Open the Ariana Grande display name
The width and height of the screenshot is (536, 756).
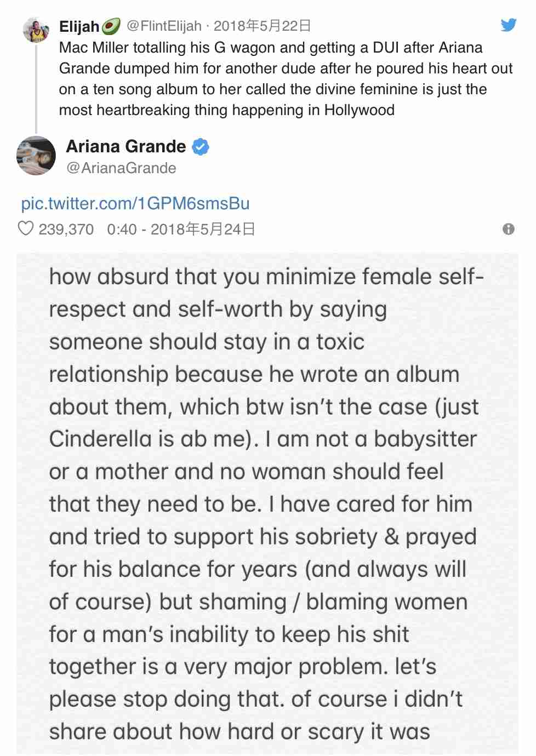point(126,146)
